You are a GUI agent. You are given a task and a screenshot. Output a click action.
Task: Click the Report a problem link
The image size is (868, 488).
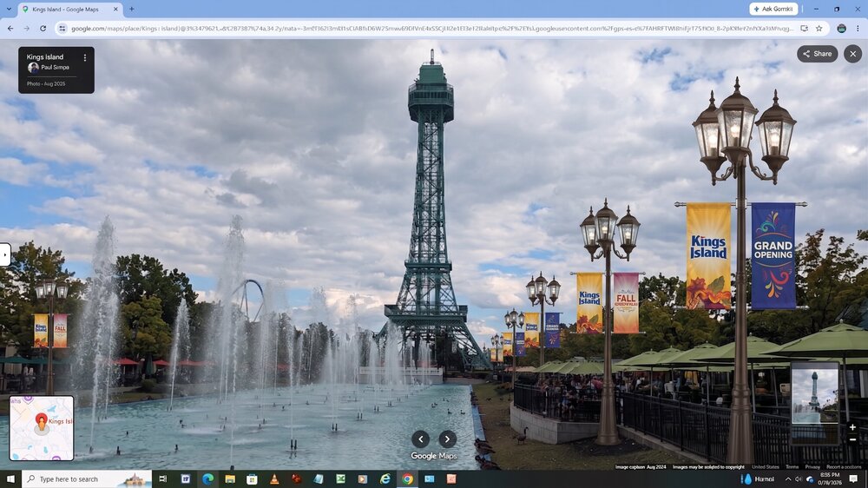click(844, 467)
